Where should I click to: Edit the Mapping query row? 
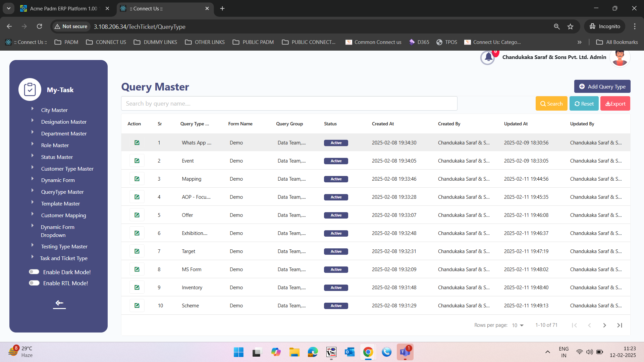[x=137, y=179]
